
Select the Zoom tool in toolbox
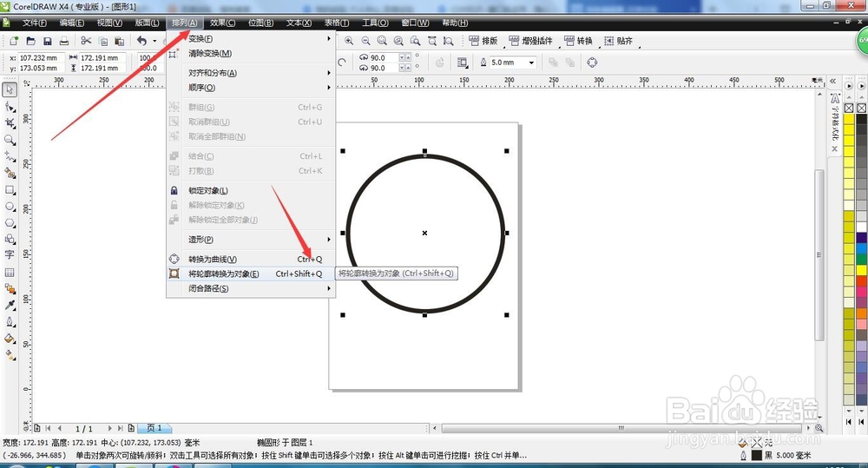click(10, 140)
